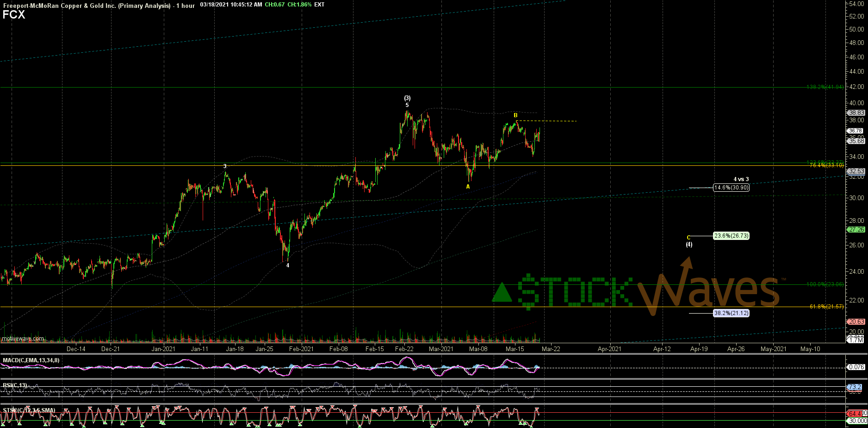Select the 23.6%(26.73) retracement label
The width and height of the screenshot is (868, 428).
[x=731, y=236]
